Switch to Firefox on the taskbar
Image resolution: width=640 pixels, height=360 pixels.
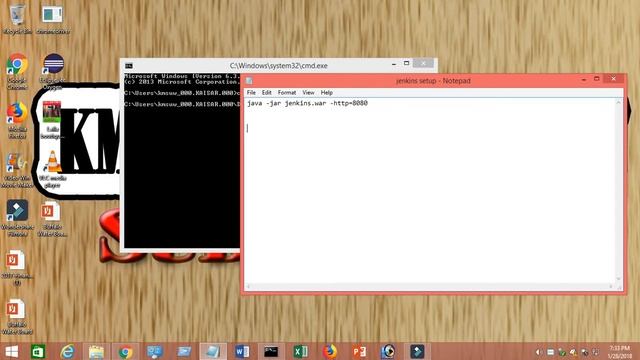(x=330, y=351)
